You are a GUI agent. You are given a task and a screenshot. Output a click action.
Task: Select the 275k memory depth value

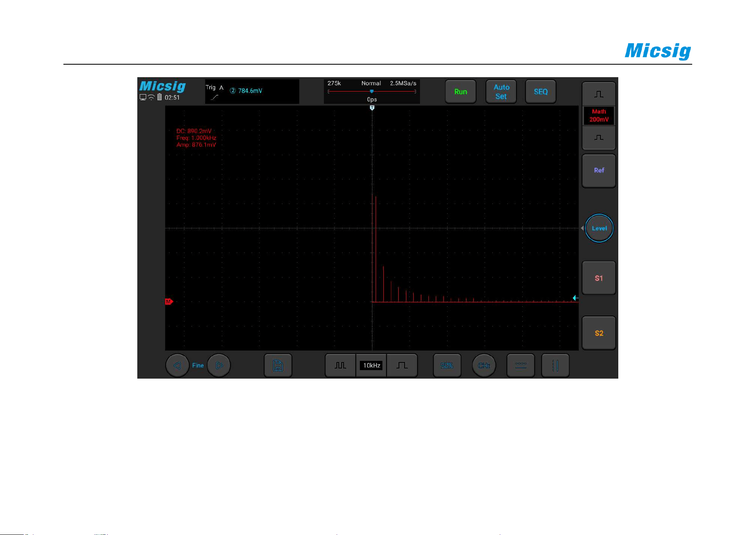click(x=334, y=83)
